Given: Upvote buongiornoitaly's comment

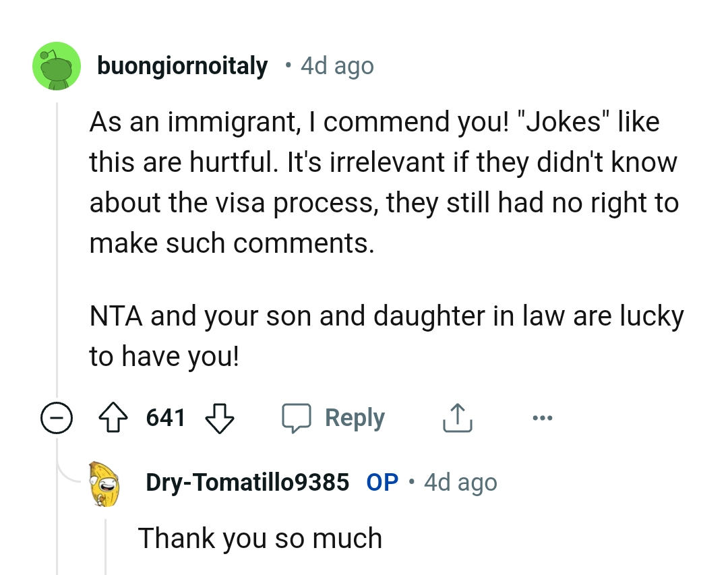Looking at the screenshot, I should pos(114,417).
